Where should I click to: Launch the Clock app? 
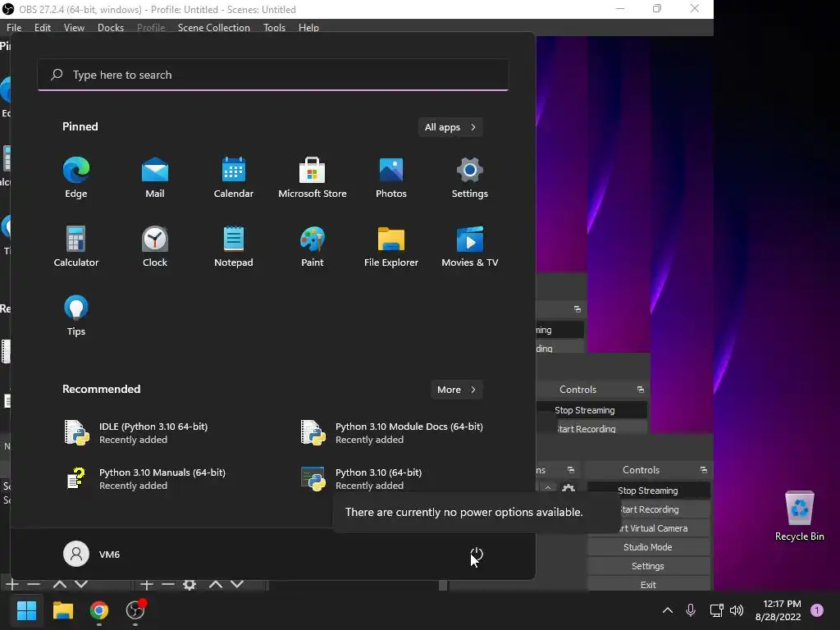coord(155,246)
